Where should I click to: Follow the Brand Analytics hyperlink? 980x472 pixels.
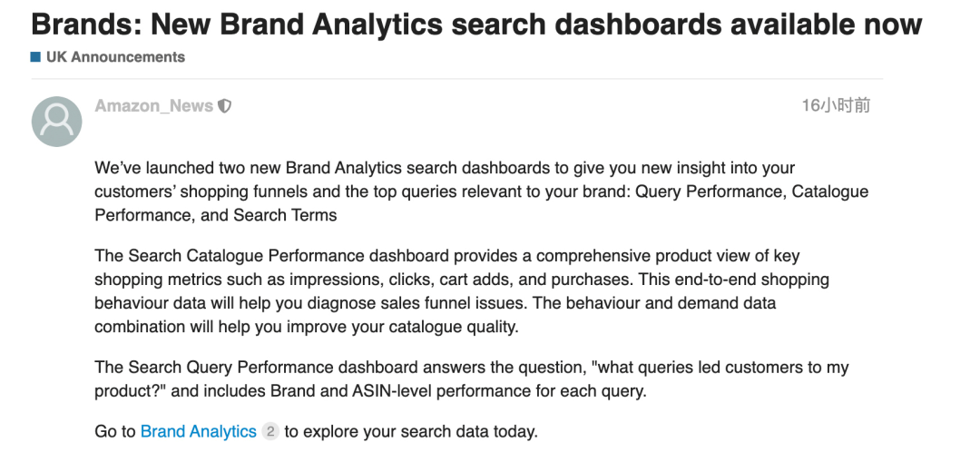(198, 432)
